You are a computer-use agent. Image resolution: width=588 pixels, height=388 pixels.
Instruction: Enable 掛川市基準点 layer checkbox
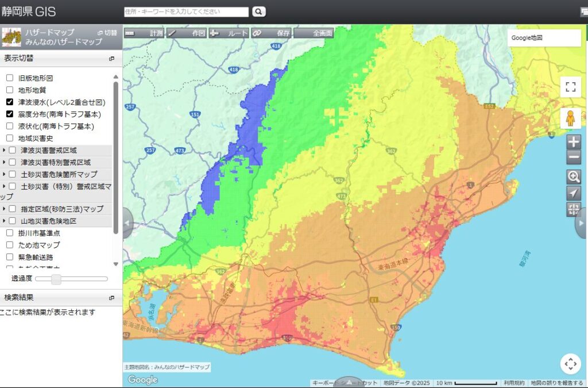10,233
